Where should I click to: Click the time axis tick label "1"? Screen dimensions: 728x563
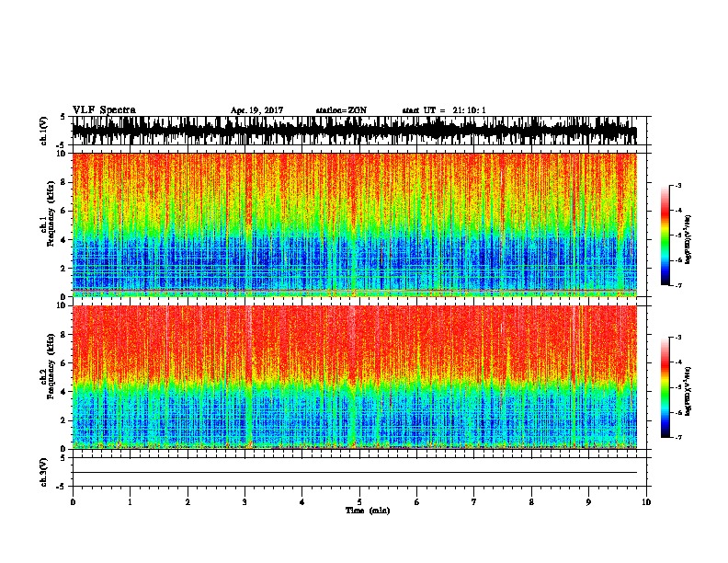(x=130, y=502)
